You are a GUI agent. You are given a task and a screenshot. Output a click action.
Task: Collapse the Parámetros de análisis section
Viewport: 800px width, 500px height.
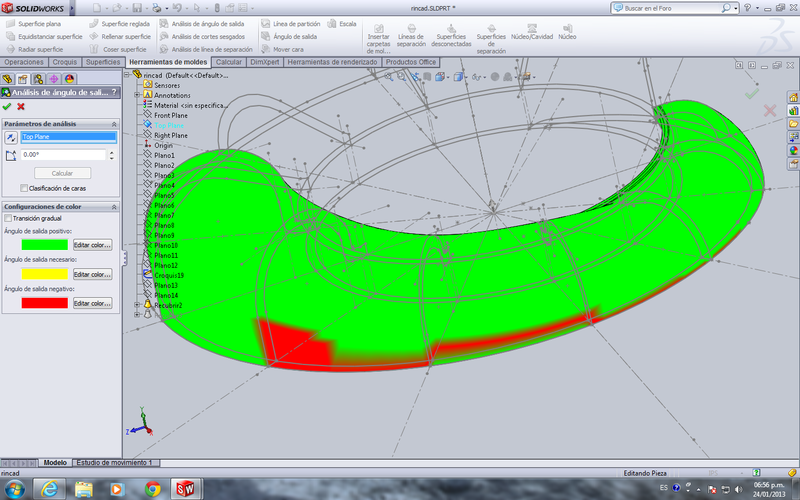[113, 124]
